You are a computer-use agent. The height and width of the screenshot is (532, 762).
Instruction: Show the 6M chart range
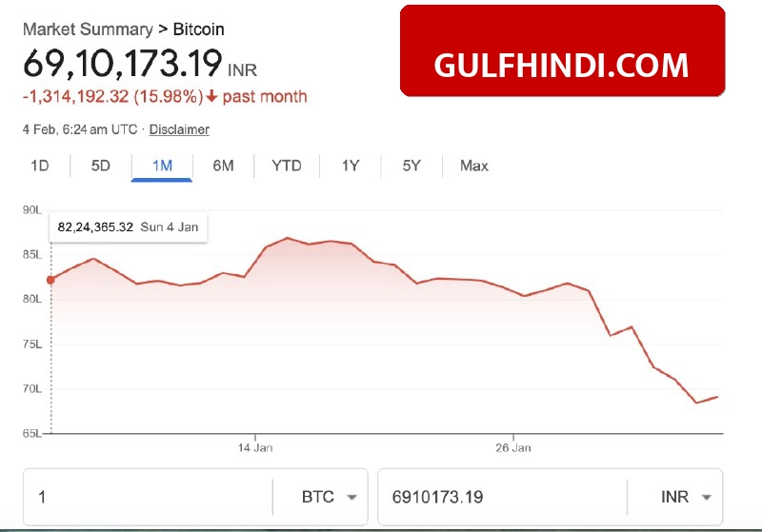223,166
